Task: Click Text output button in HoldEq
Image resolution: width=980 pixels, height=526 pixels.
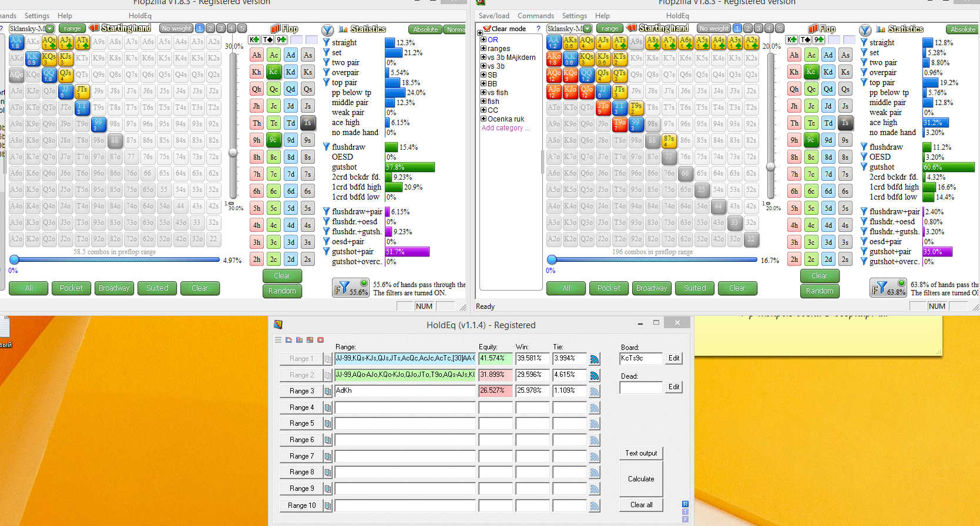Action: [641, 453]
